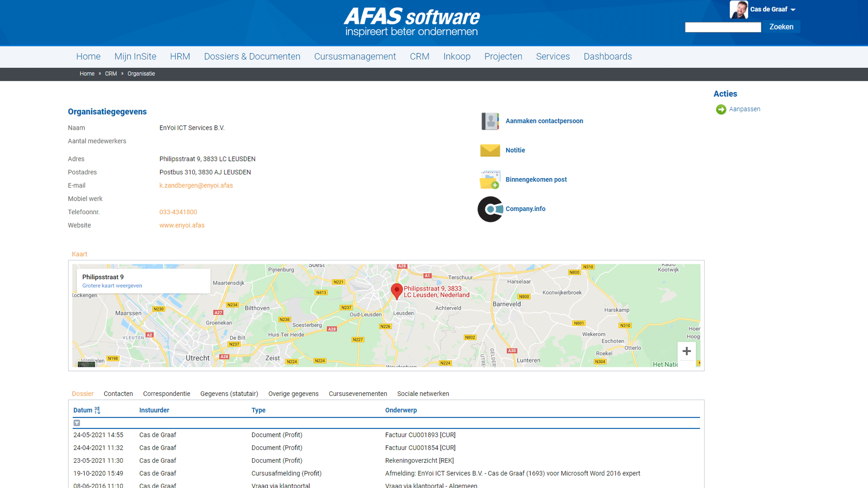Click the k.zandbergen@enyoi.afas email link
Screen dimensions: 868x488
pos(196,186)
